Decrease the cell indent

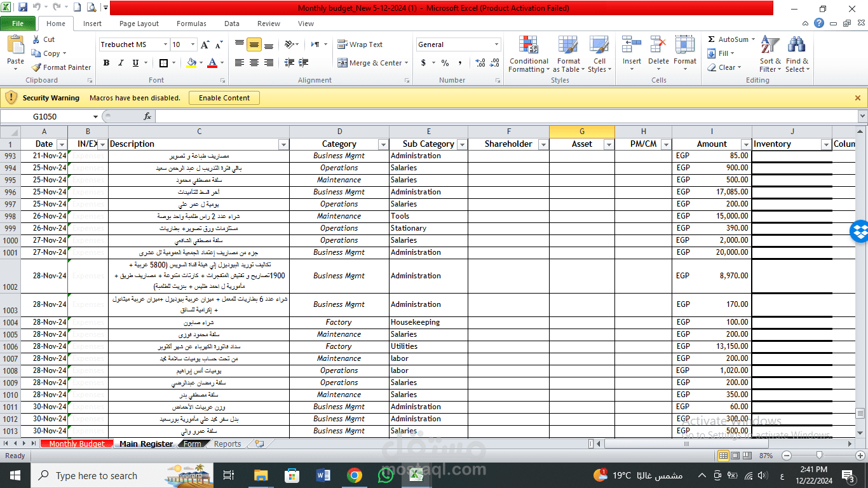(290, 63)
